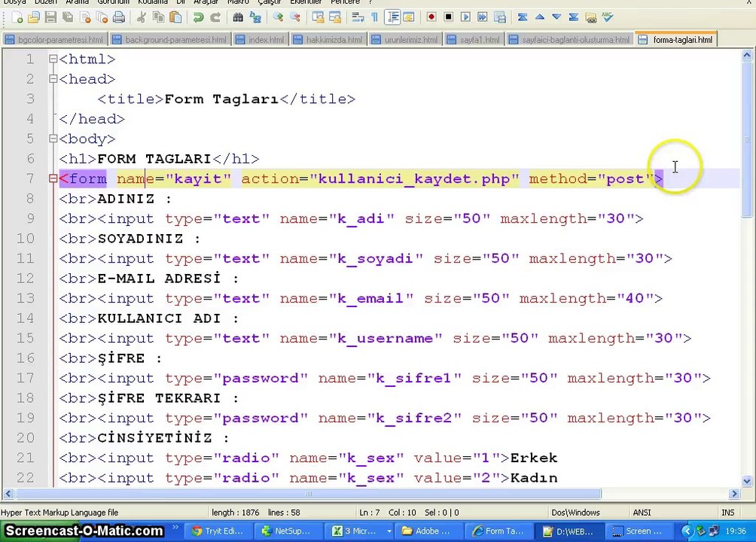Open the 3 Micr... taskbar group dropdown arrow

pyautogui.click(x=389, y=531)
